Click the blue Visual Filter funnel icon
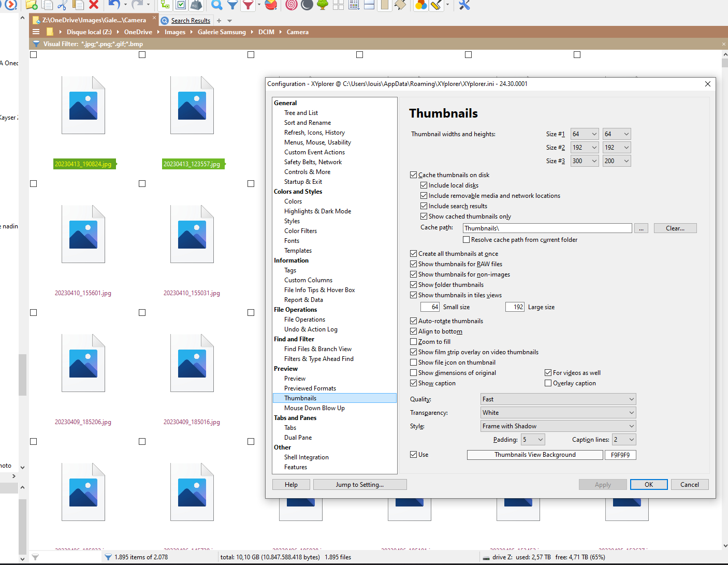 (x=233, y=5)
